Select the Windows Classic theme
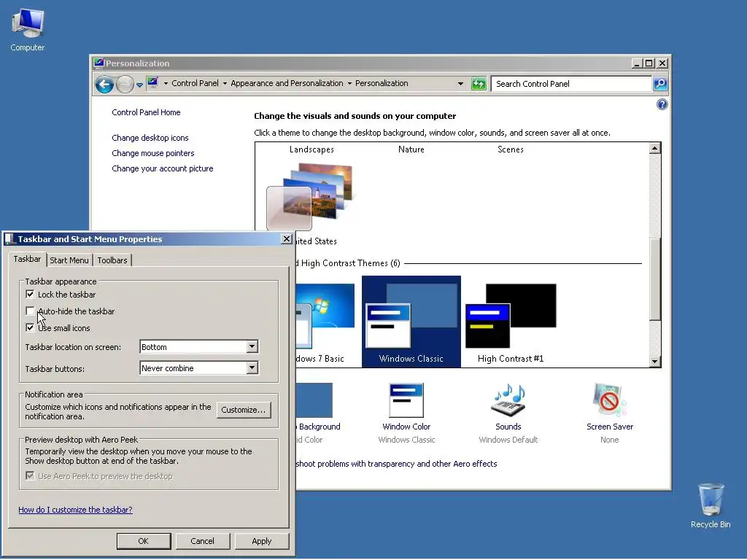The width and height of the screenshot is (747, 560). (411, 322)
